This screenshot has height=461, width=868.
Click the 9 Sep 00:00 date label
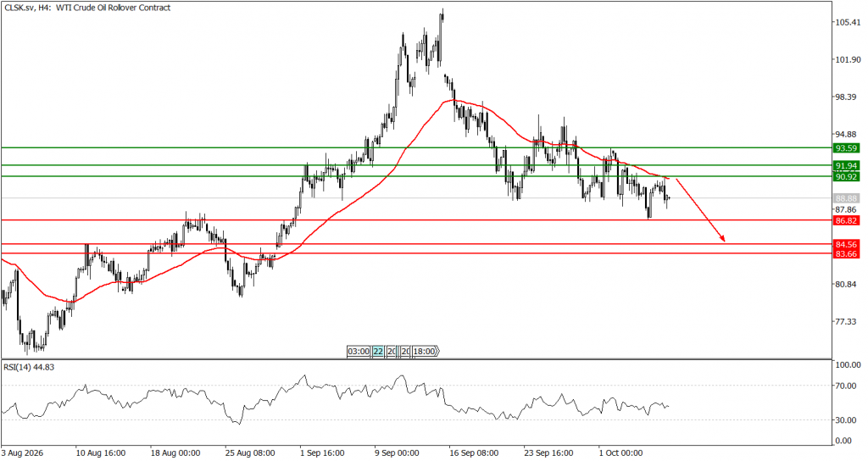click(397, 453)
